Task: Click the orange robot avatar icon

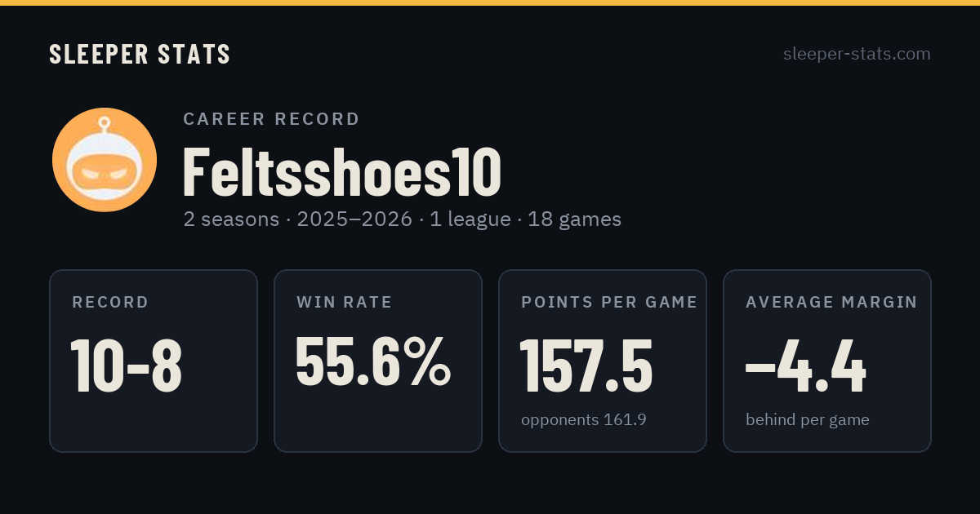Action: pyautogui.click(x=105, y=160)
